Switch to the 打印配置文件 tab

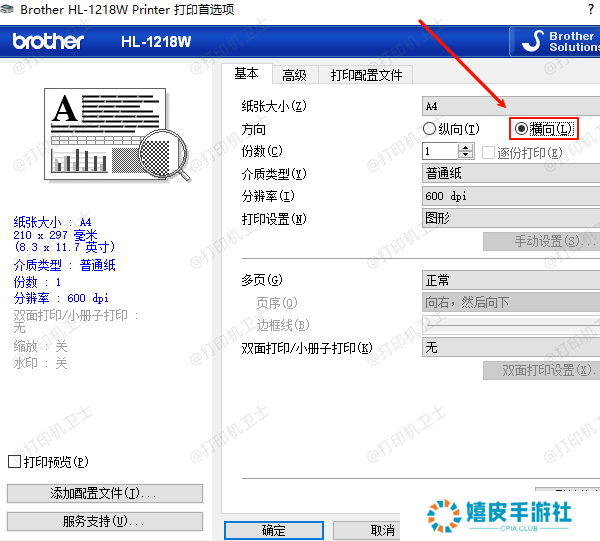366,75
